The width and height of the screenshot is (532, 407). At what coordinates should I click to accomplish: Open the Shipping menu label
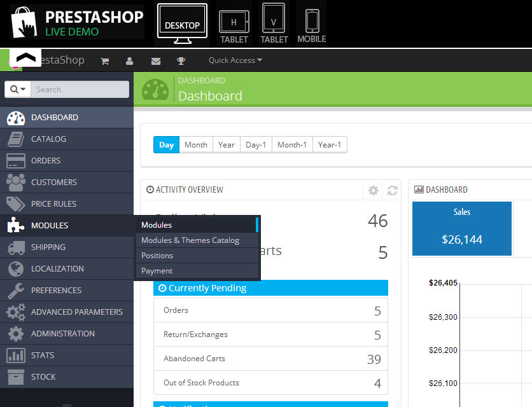coord(48,247)
